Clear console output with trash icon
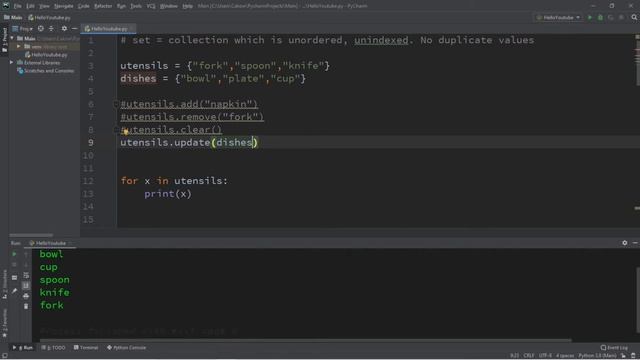The height and width of the screenshot is (360, 640). click(26, 306)
